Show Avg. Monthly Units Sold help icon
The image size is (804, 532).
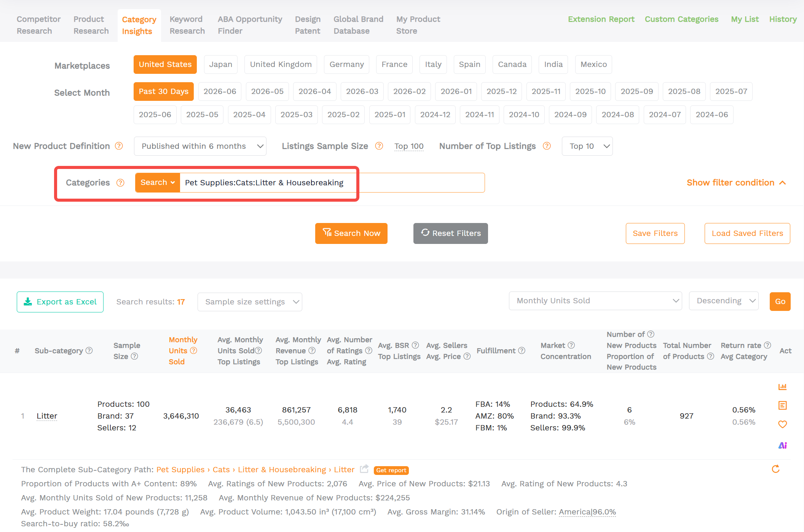tap(258, 350)
